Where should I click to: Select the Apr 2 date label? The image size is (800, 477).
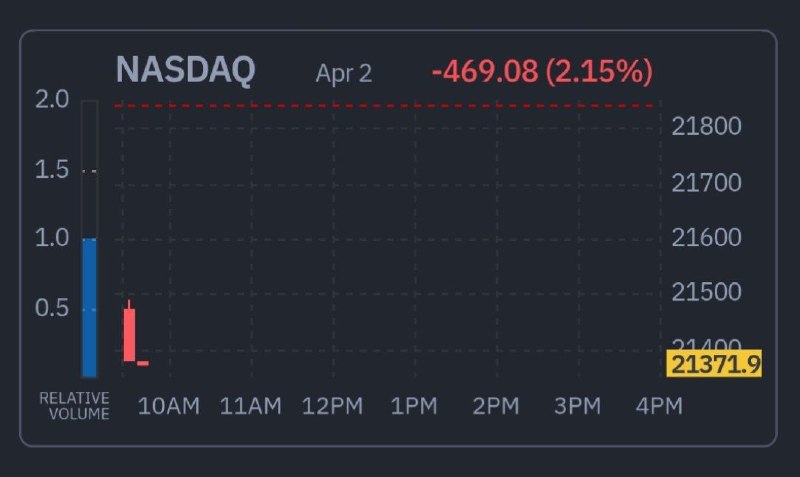pyautogui.click(x=343, y=73)
